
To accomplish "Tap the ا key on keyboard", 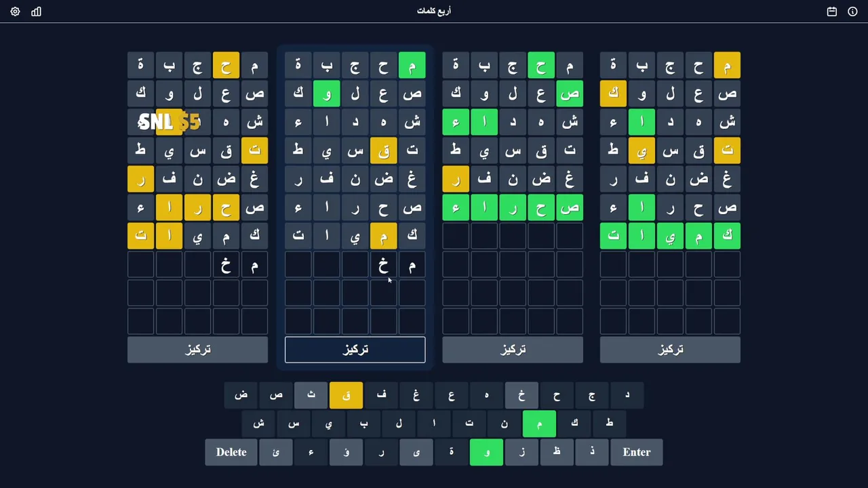I will click(x=434, y=424).
